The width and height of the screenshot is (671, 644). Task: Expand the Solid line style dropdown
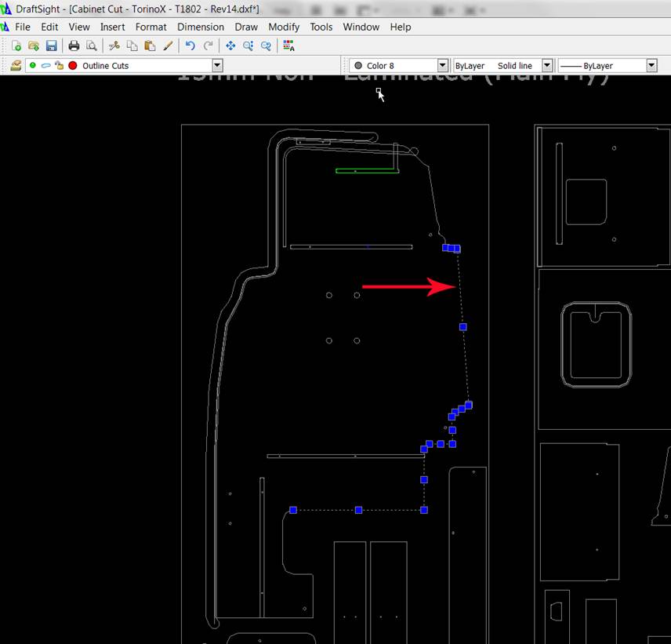click(547, 66)
